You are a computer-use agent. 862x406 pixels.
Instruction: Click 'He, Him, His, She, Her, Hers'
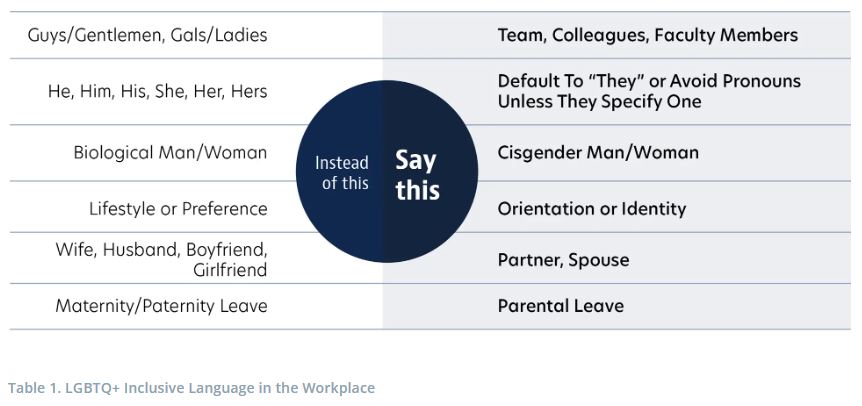click(x=157, y=91)
